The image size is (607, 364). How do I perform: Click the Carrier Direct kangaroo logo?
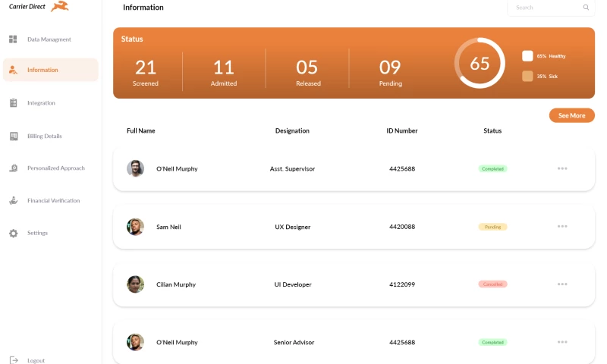[60, 7]
